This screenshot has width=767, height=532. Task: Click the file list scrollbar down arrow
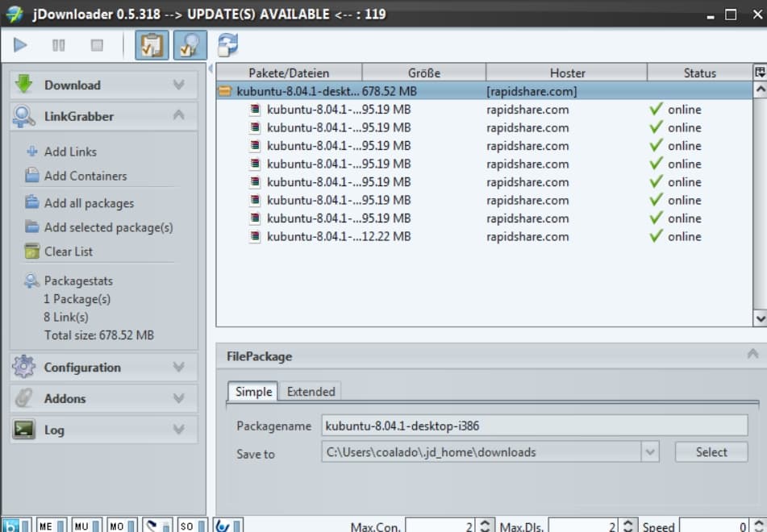(761, 319)
